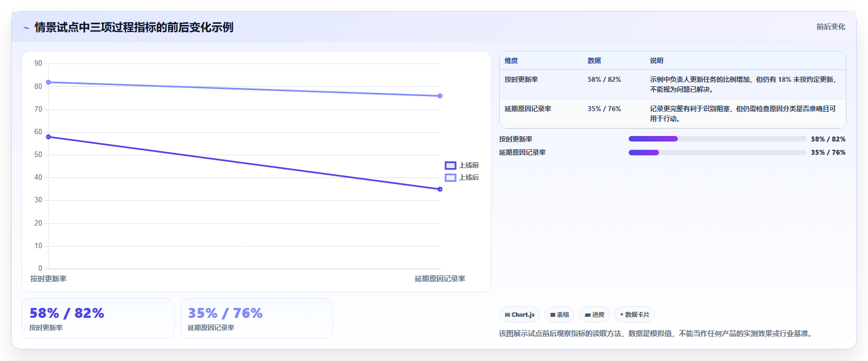Click the 按时更新率 progress bar
The height and width of the screenshot is (361, 868).
[x=718, y=139]
